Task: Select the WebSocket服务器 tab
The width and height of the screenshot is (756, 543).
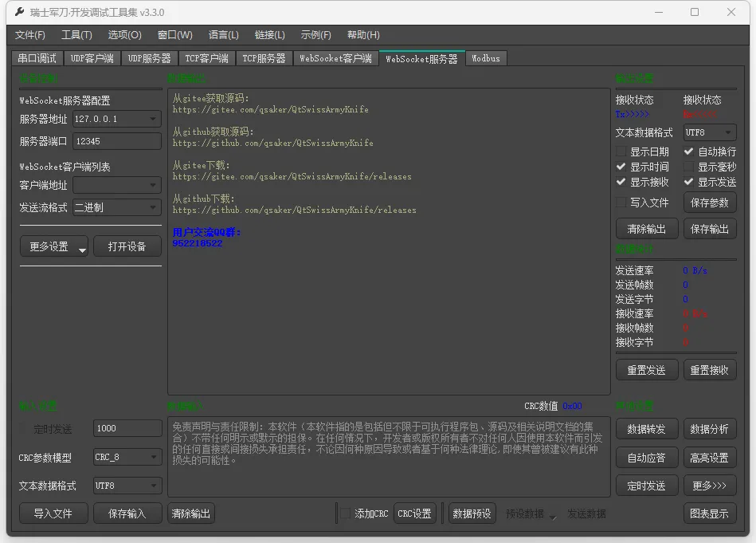Action: point(422,58)
